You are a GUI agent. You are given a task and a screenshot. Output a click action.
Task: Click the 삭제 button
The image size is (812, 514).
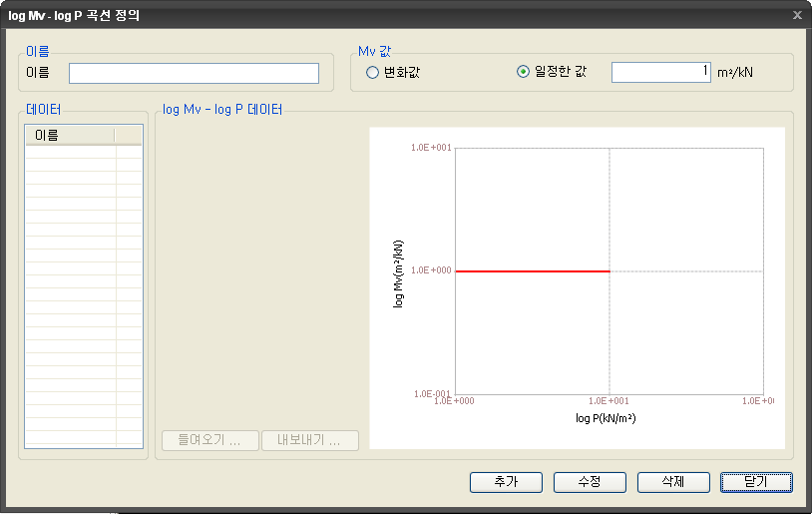coord(673,482)
